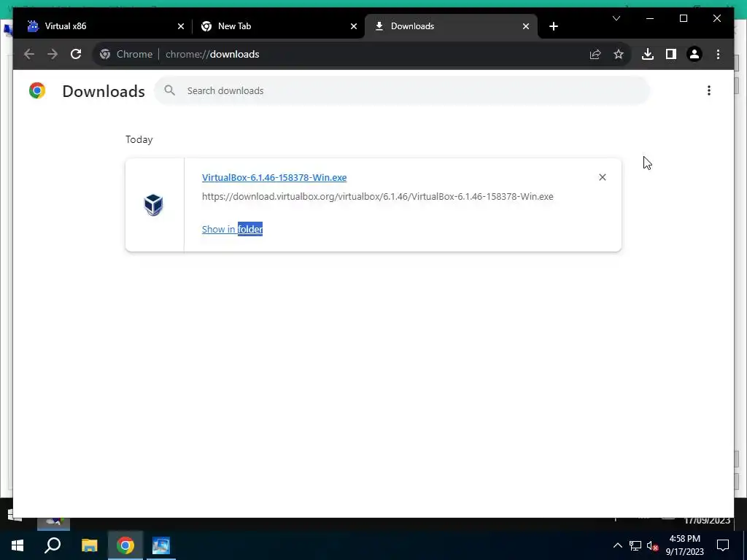Open the Windows Start menu

coord(18,545)
